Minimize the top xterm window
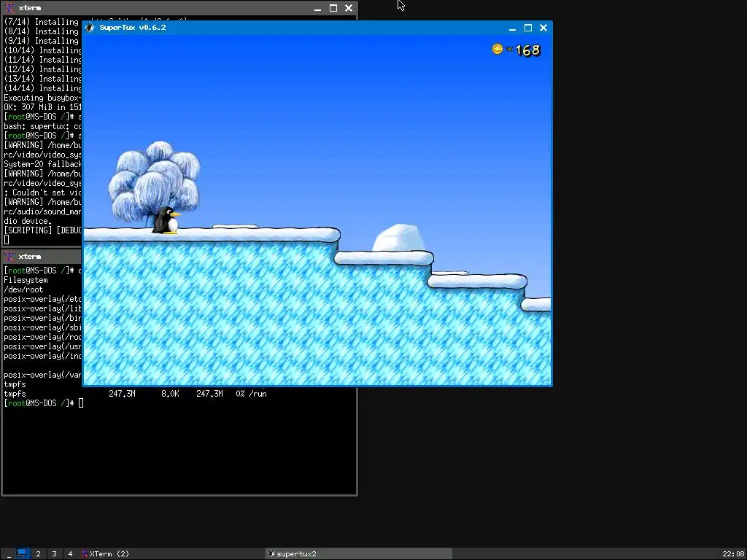The height and width of the screenshot is (560, 747). [318, 9]
